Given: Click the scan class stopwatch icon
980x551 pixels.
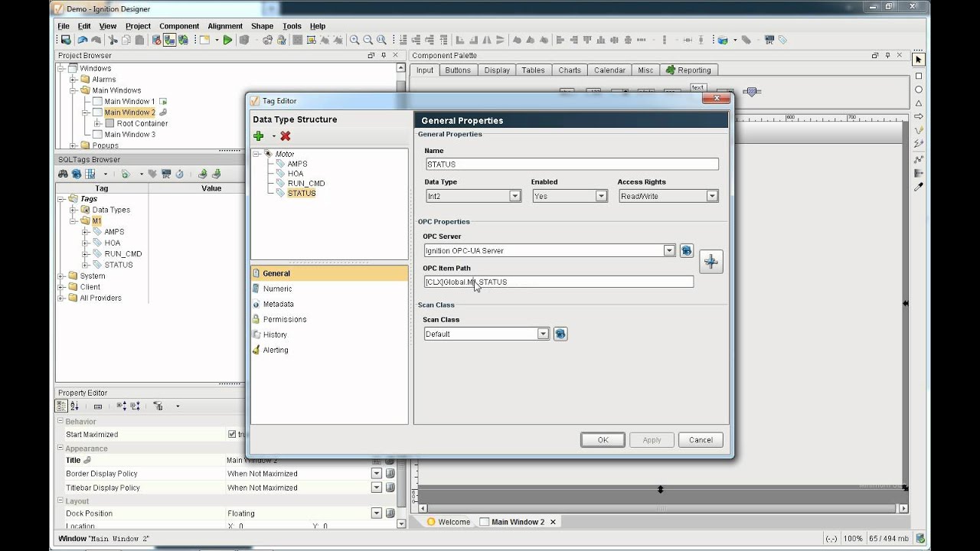Looking at the screenshot, I should tap(179, 174).
